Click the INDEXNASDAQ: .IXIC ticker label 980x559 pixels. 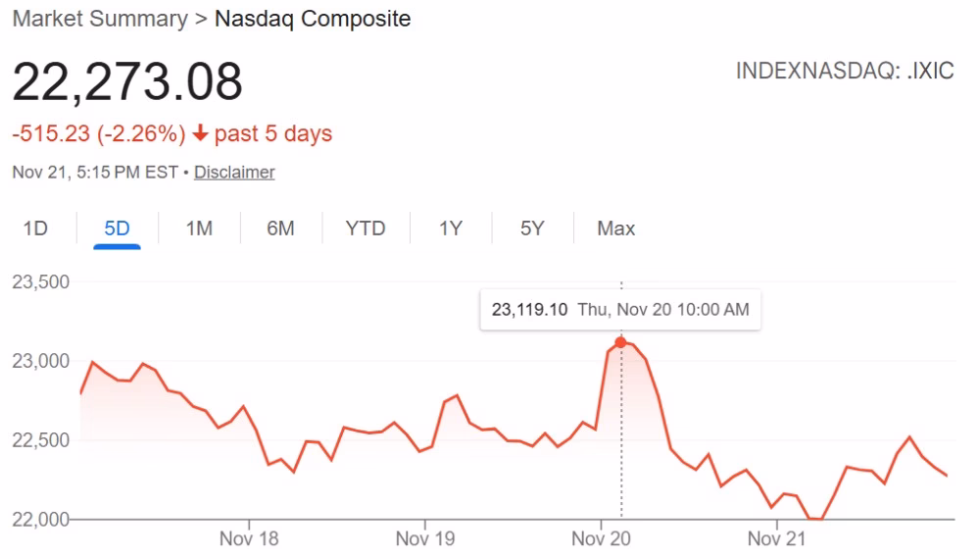point(845,73)
